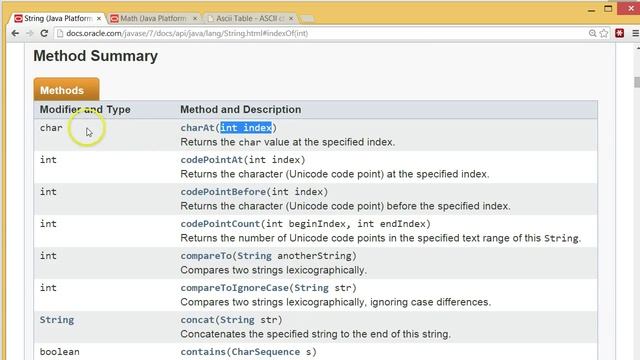Open the compareToIgnoreCase method link
The height and width of the screenshot is (360, 640).
click(x=234, y=288)
